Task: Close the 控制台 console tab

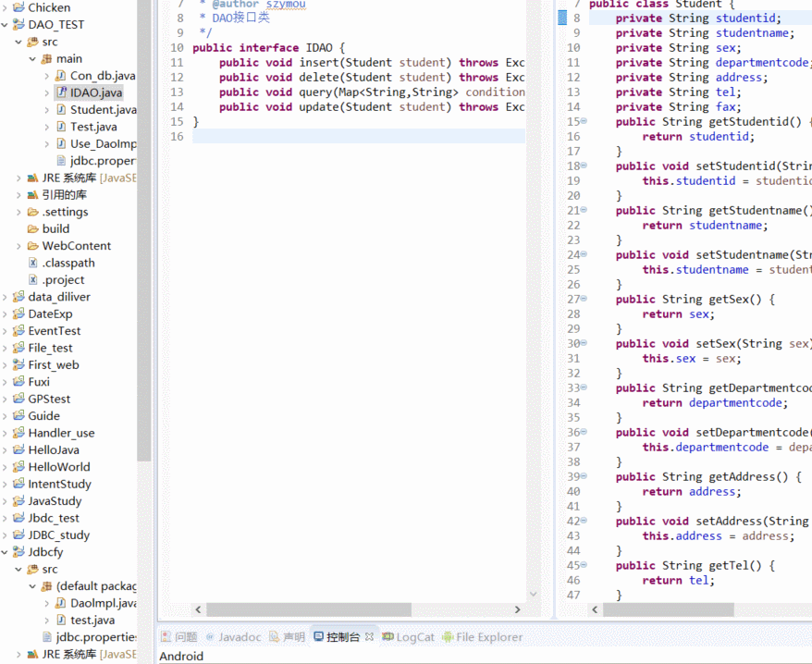Action: (x=369, y=636)
